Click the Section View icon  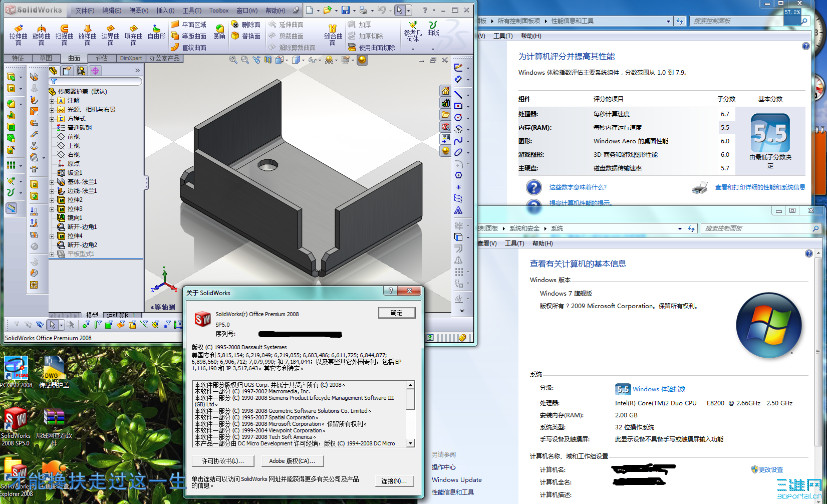coord(268,60)
